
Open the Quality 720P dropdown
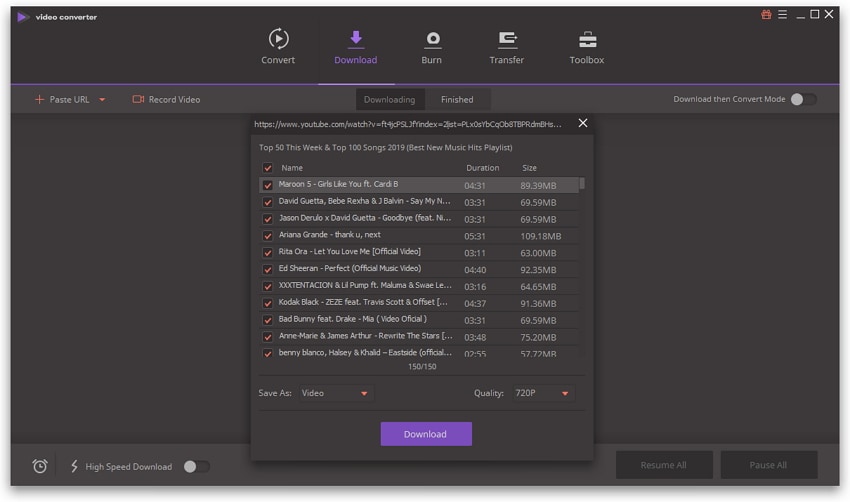pyautogui.click(x=544, y=393)
